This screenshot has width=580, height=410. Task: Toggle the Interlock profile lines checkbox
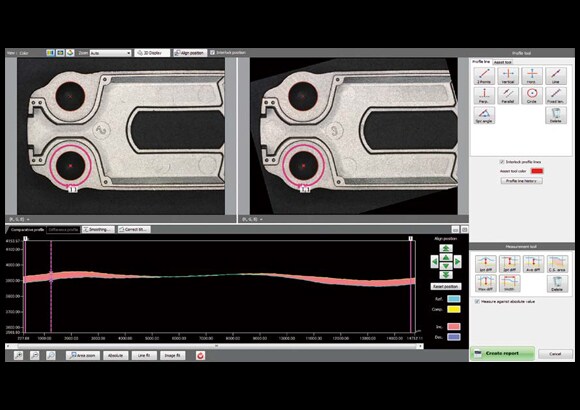pos(502,162)
